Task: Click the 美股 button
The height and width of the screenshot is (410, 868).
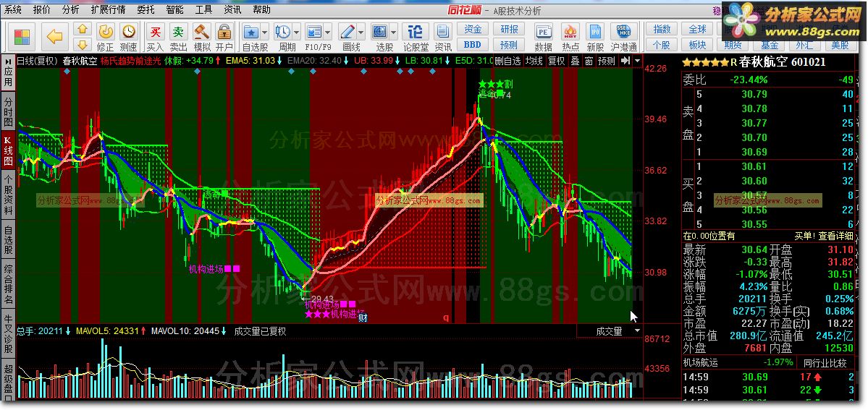Action: 840,45
